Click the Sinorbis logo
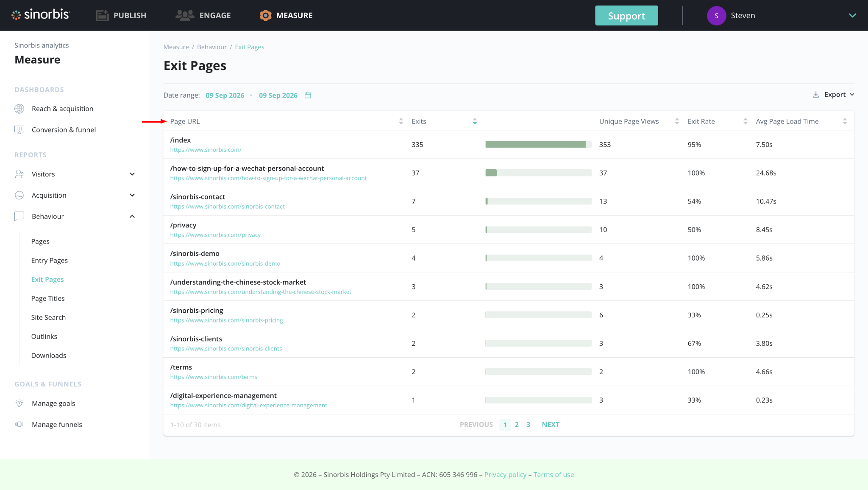 click(x=41, y=15)
